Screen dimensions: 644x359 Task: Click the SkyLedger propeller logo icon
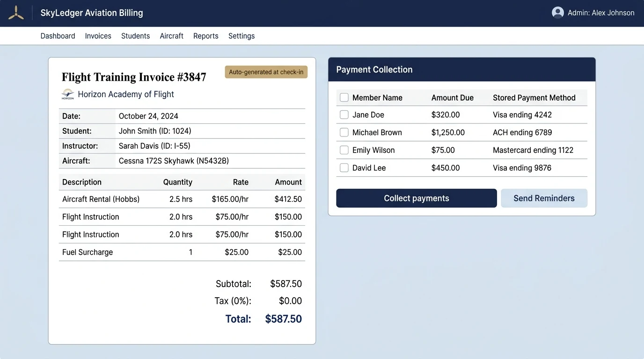click(16, 13)
